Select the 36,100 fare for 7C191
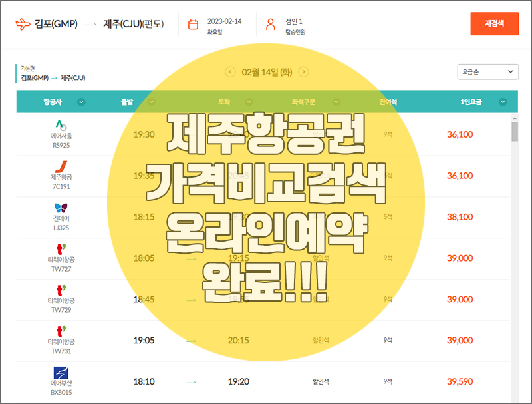Screen dimensions: 532x404 coord(460,176)
